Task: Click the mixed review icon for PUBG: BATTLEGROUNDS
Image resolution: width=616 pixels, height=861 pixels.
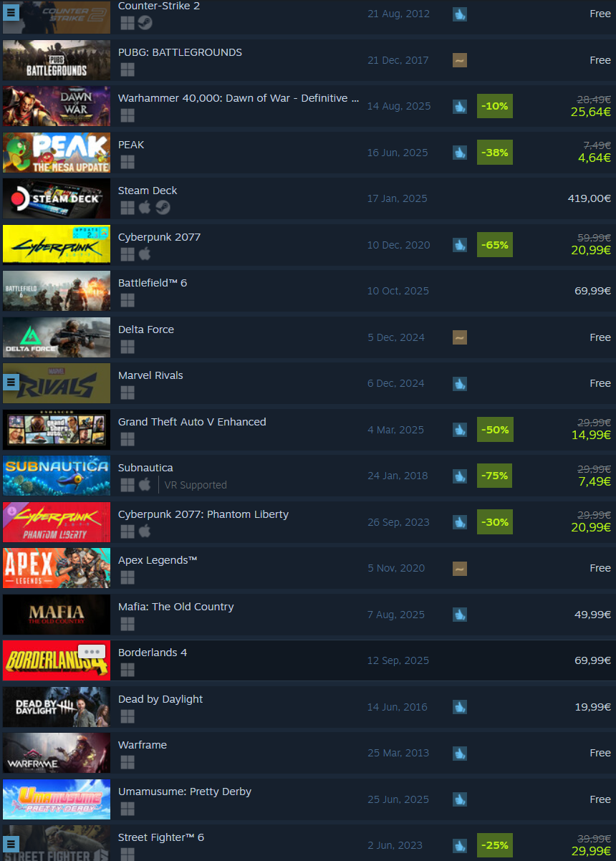Action: pyautogui.click(x=460, y=60)
